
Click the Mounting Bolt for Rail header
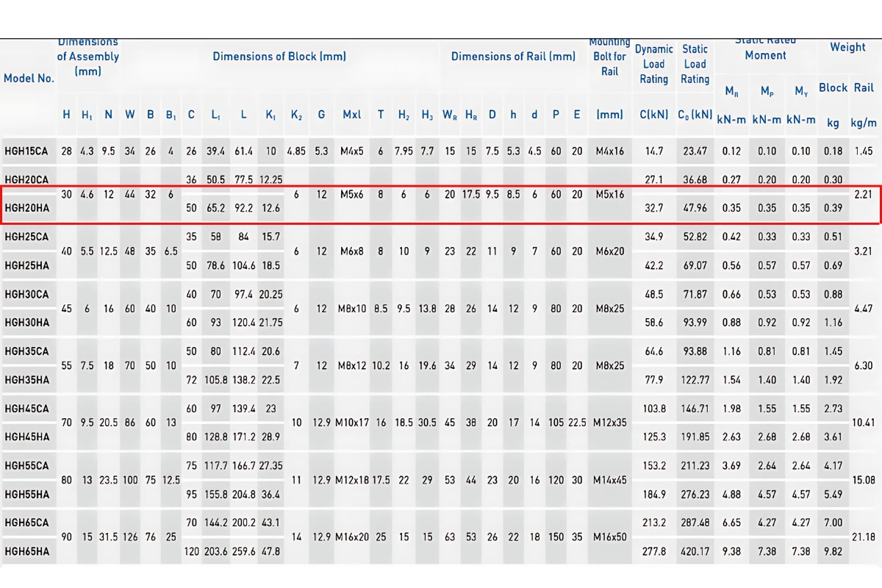point(610,57)
